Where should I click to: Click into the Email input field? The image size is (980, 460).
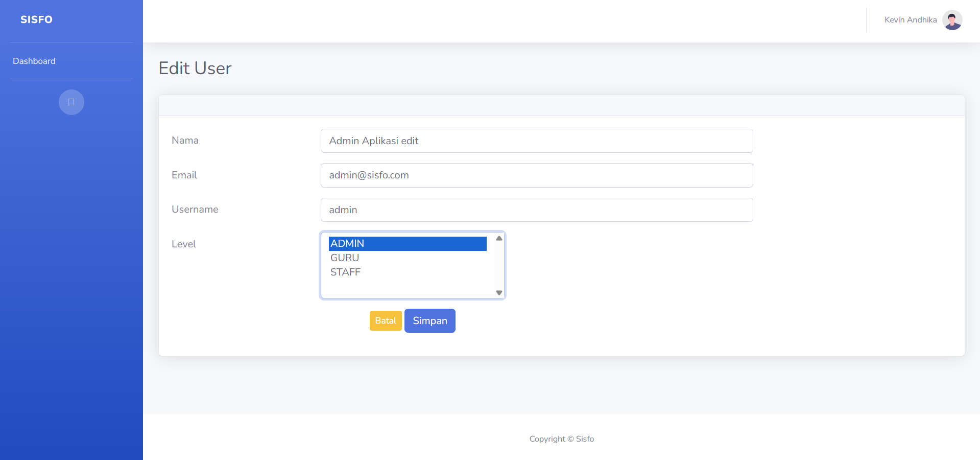coord(536,175)
